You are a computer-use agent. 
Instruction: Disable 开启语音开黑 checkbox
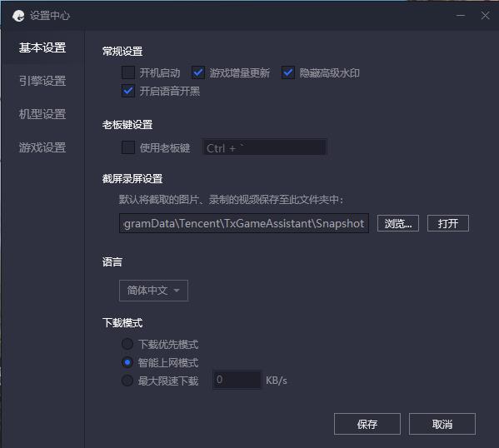coord(128,91)
